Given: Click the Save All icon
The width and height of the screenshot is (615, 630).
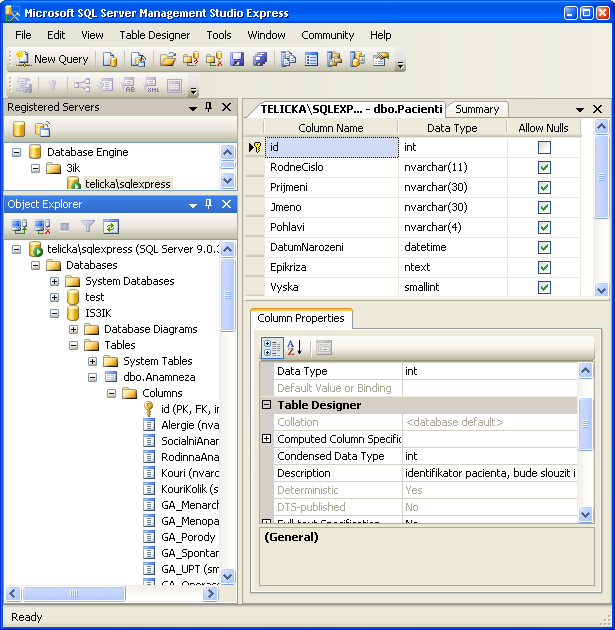Looking at the screenshot, I should 260,59.
